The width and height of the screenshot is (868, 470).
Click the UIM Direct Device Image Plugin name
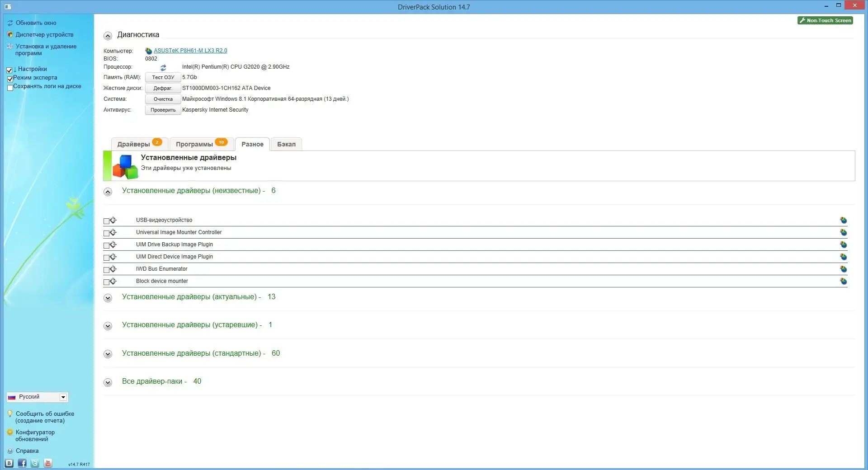tap(175, 257)
